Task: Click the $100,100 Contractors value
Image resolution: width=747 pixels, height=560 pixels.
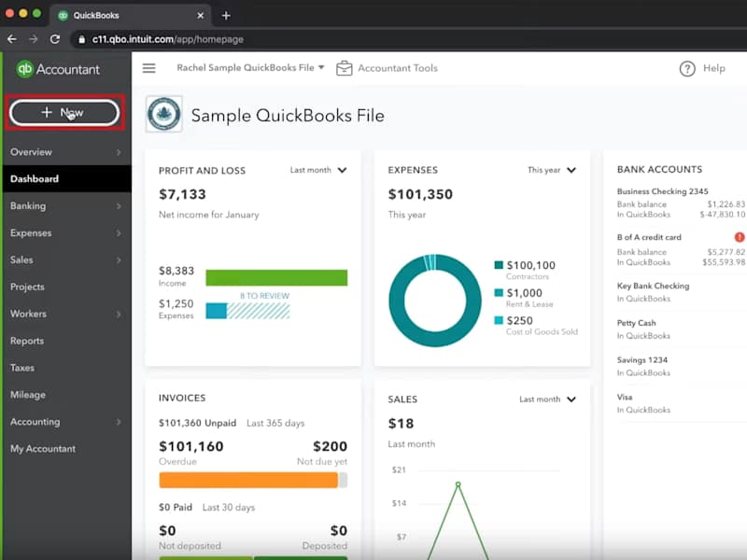Action: click(530, 265)
